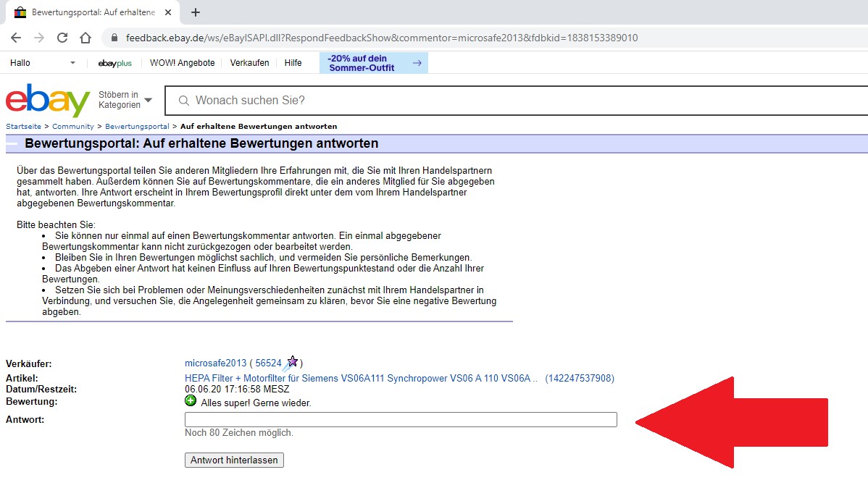This screenshot has height=488, width=868.
Task: Click the green positive rating icon
Action: pyautogui.click(x=191, y=401)
